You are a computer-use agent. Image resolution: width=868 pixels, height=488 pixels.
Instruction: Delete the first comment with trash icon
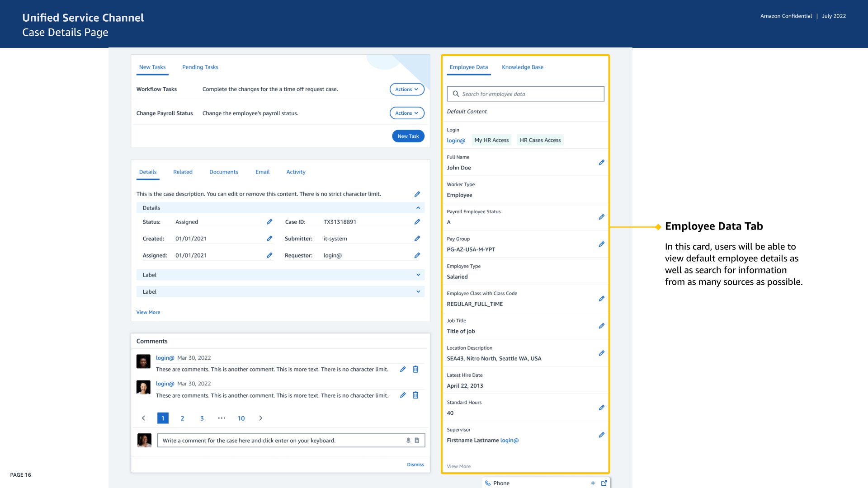(x=415, y=369)
